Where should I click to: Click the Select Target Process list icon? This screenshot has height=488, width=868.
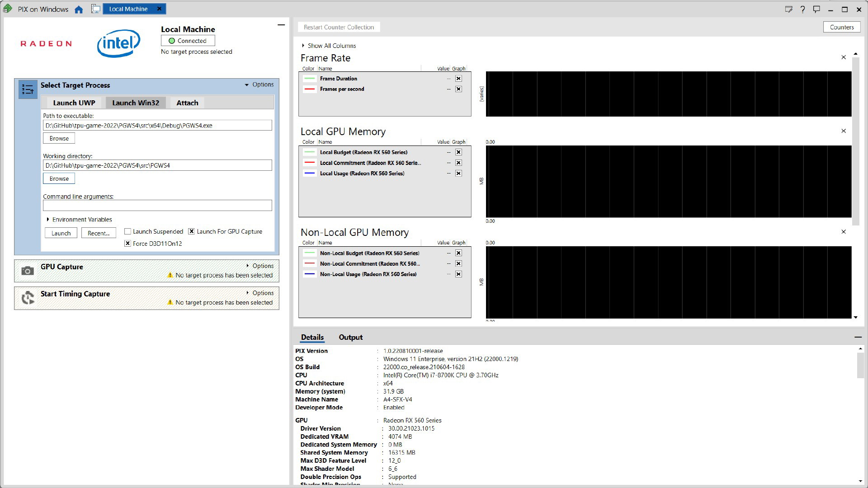[28, 89]
